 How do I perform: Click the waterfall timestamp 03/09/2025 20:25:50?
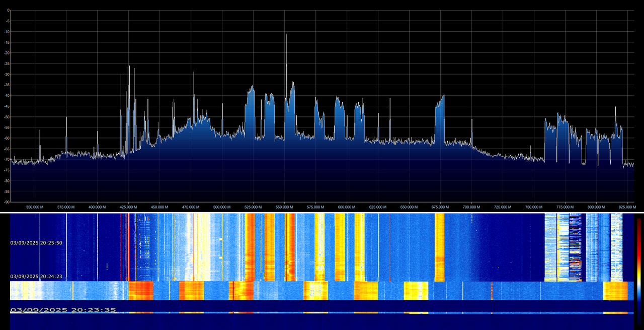(x=36, y=243)
